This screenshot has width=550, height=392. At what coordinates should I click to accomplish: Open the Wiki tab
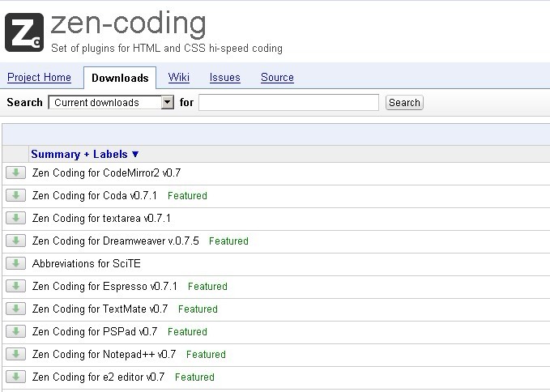(x=179, y=77)
